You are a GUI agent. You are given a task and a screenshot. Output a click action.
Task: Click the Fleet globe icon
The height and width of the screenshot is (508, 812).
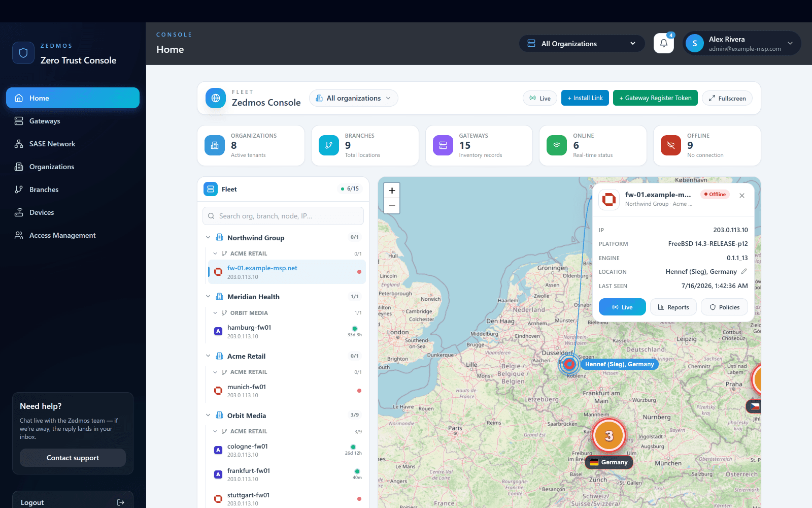coord(216,98)
